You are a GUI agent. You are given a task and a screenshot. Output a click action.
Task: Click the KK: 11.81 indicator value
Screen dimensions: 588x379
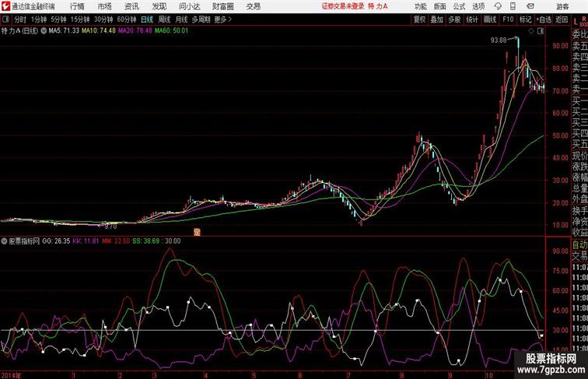point(86,241)
